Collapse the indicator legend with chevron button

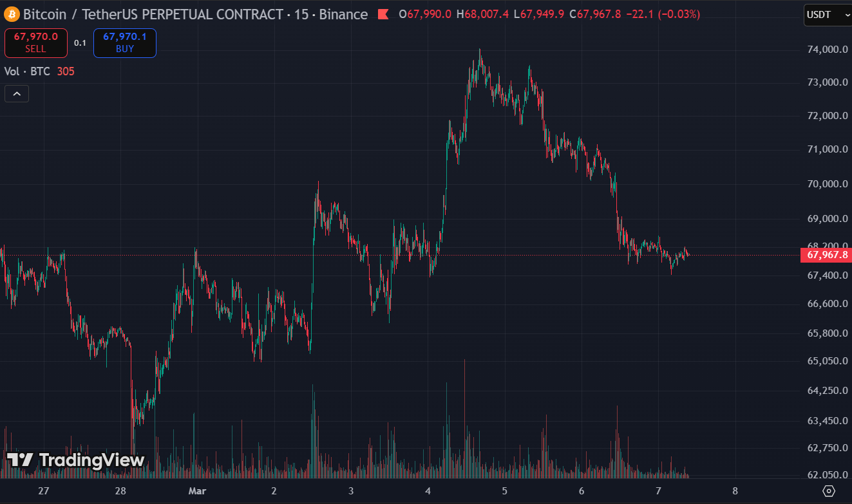pos(17,94)
